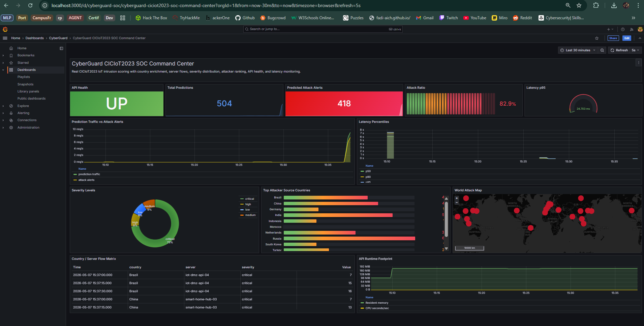Click the Share button
The image size is (644, 326).
(613, 38)
